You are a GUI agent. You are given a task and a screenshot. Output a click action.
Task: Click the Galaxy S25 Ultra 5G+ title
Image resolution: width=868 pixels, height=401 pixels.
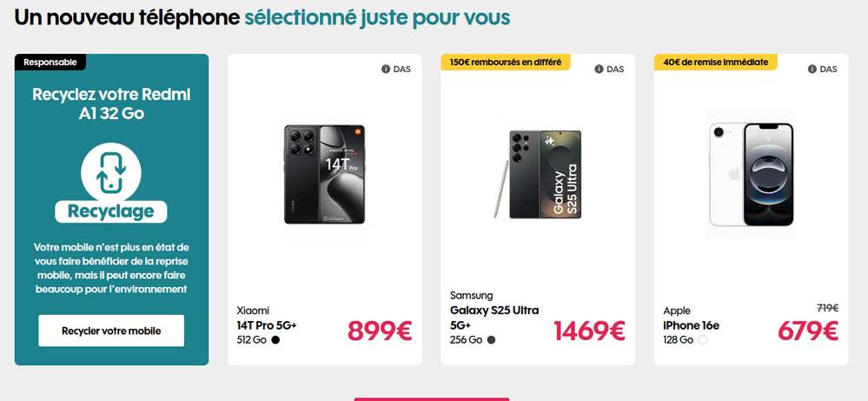(494, 317)
